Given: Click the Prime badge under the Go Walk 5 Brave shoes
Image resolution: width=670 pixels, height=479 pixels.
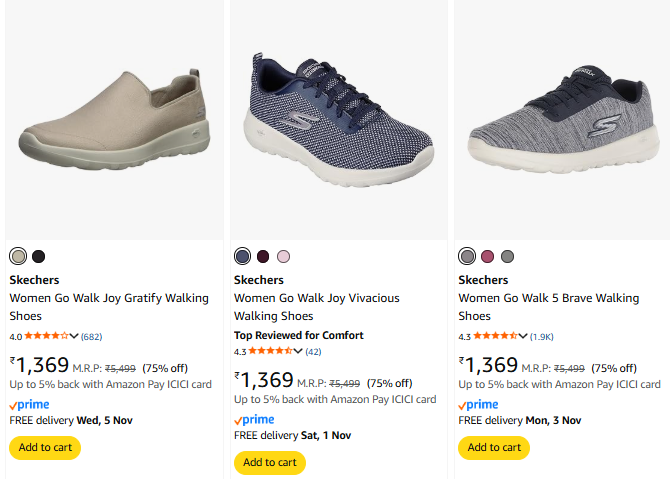Looking at the screenshot, I should pyautogui.click(x=478, y=404).
